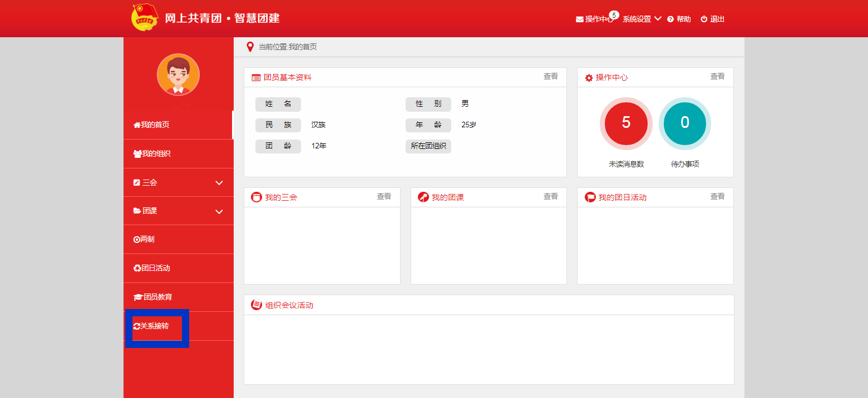Click the Communist Youth League logo emblem

point(145,18)
